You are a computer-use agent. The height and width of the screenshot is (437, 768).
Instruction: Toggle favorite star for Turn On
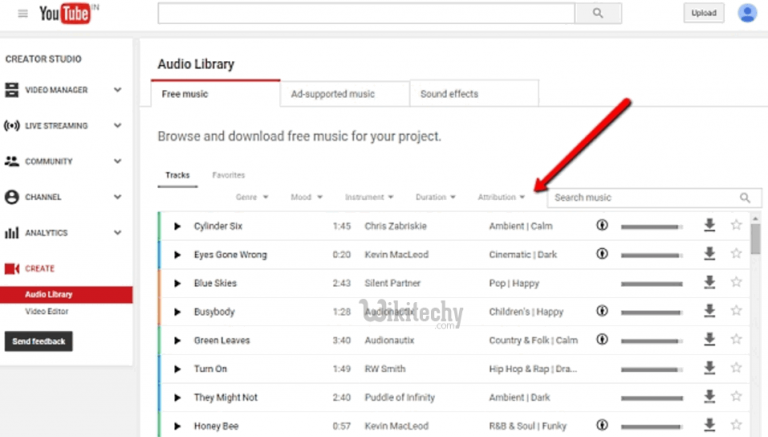[737, 369]
